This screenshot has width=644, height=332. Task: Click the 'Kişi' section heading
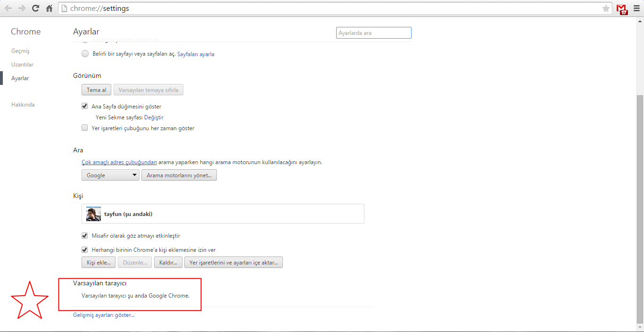pos(78,196)
